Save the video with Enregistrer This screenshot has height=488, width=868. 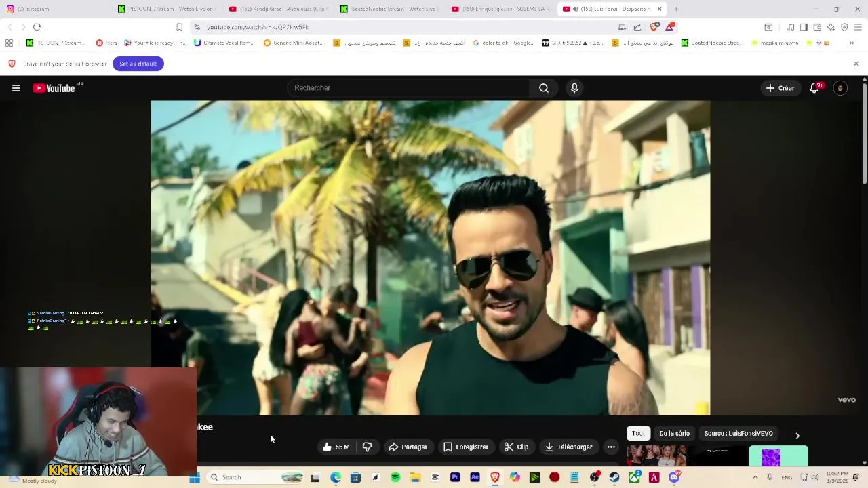point(466,447)
